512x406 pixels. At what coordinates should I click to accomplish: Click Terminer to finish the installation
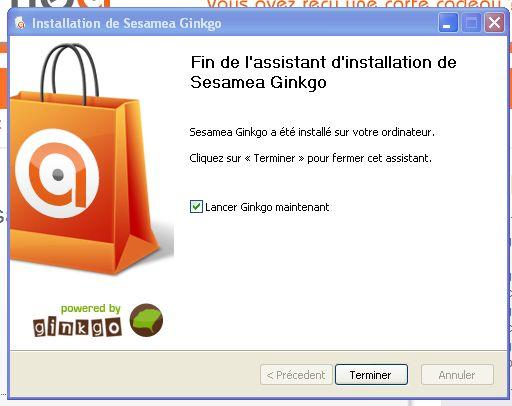(371, 375)
